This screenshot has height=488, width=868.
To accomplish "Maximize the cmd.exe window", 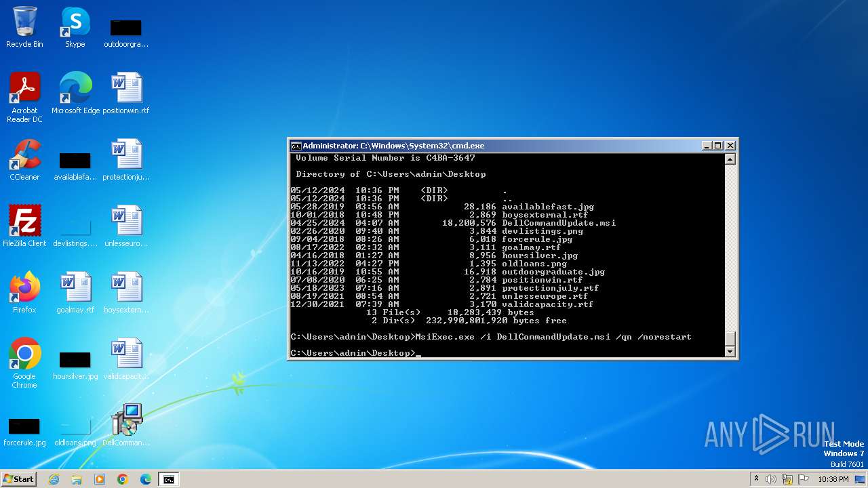I will coord(718,146).
